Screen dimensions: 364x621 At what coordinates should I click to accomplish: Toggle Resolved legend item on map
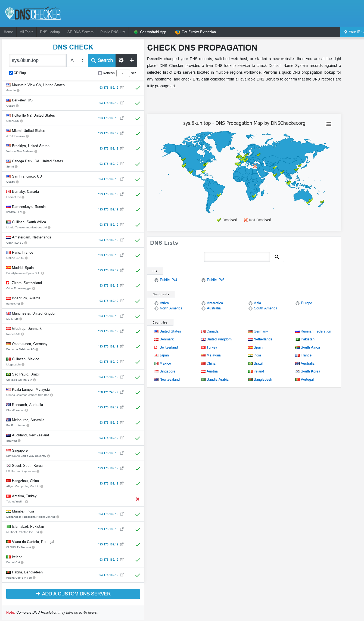[227, 220]
